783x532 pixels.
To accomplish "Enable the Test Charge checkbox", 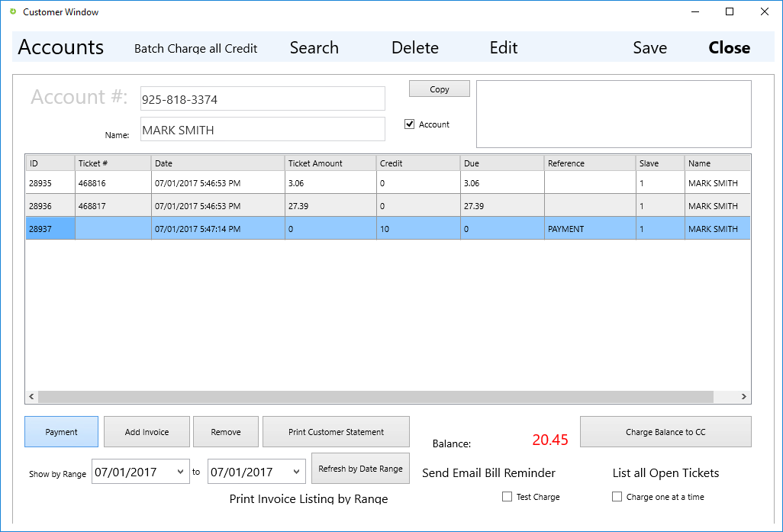I will click(x=507, y=497).
